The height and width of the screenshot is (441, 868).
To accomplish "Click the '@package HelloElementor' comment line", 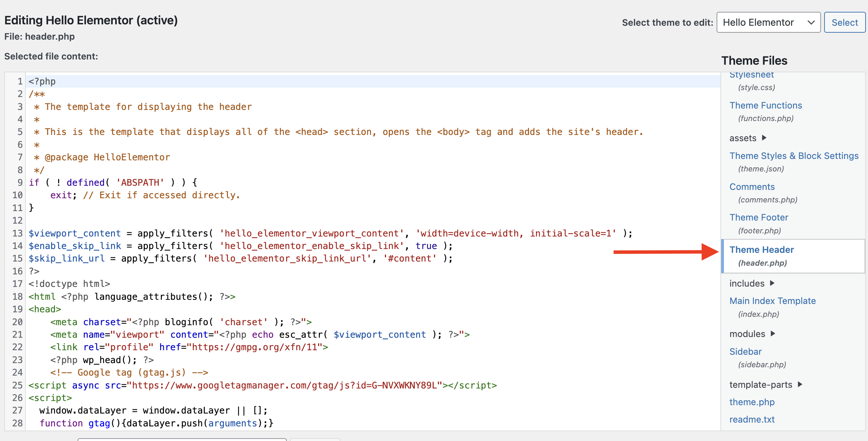I will coord(102,157).
